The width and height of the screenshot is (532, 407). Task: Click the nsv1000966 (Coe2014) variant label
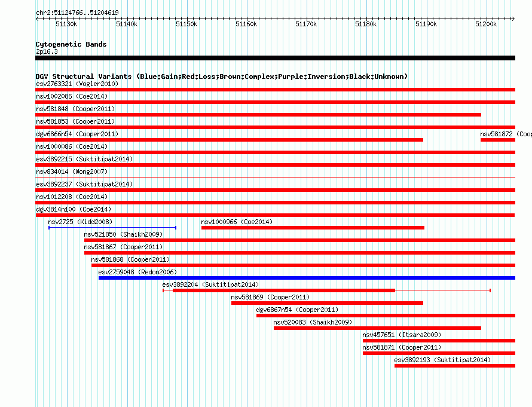pos(237,222)
